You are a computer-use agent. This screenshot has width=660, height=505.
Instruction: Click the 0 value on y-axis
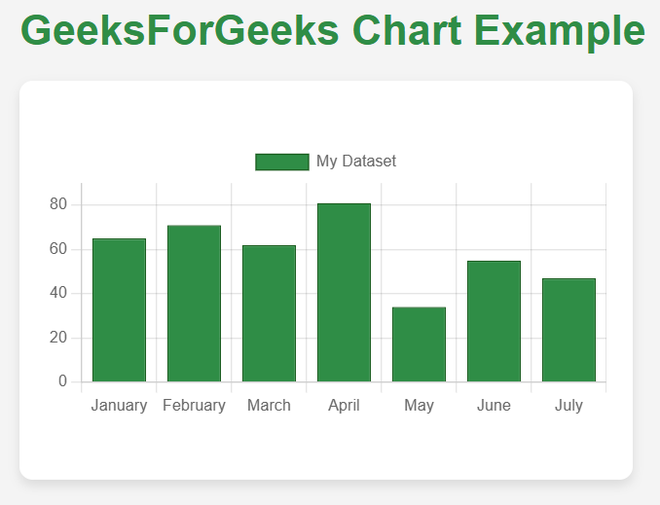click(x=63, y=381)
